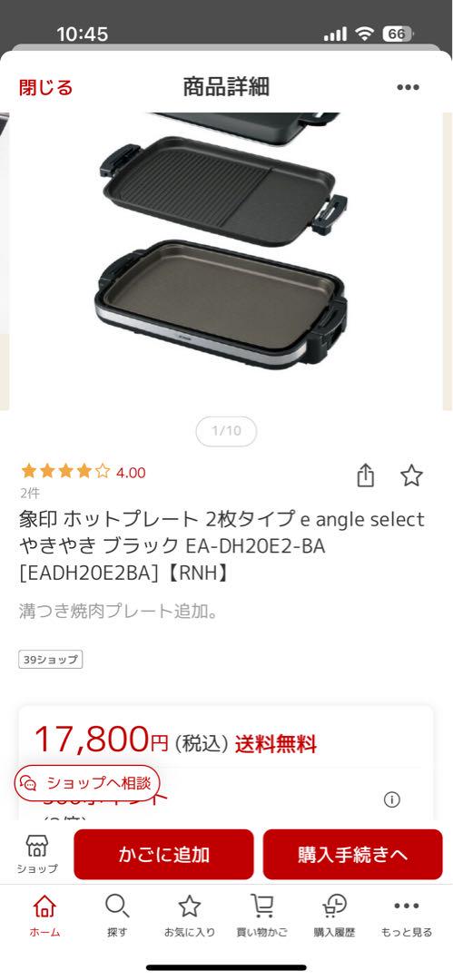
Task: Expand もっと見る more options
Action: pyautogui.click(x=407, y=916)
